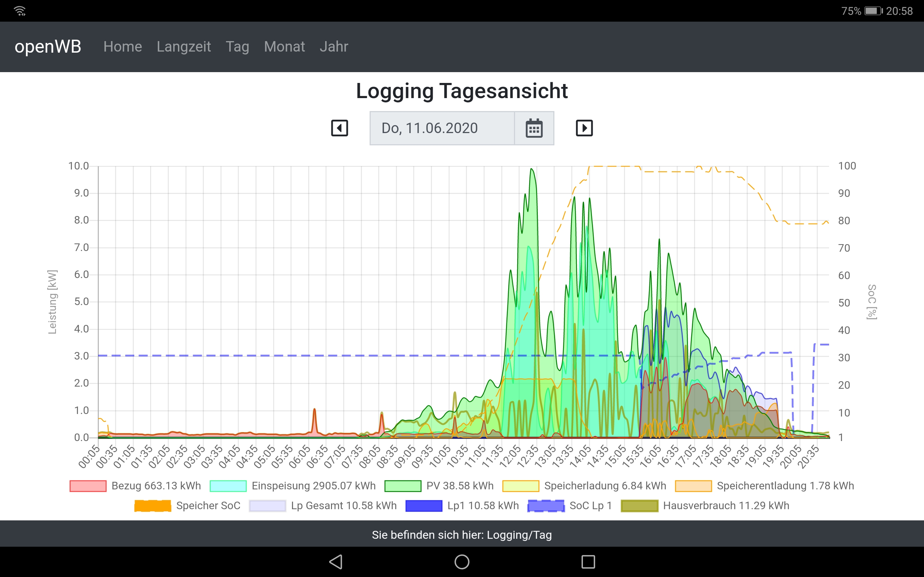
Task: Go to Home page
Action: point(123,47)
